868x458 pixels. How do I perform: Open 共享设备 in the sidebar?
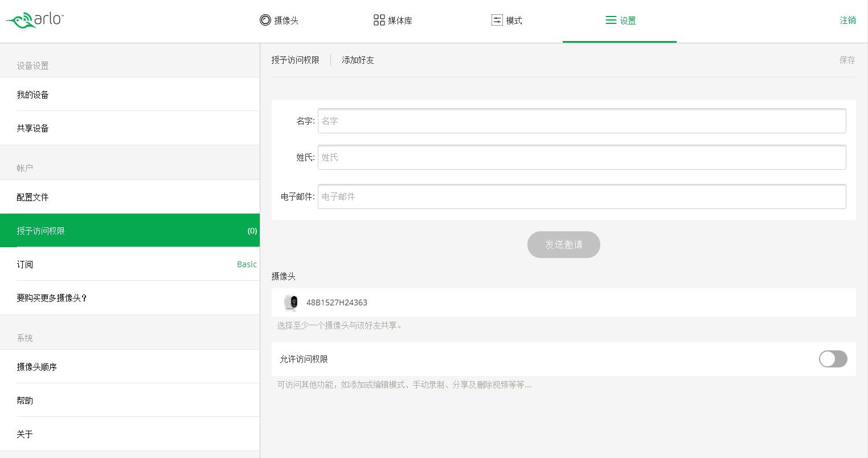click(130, 128)
